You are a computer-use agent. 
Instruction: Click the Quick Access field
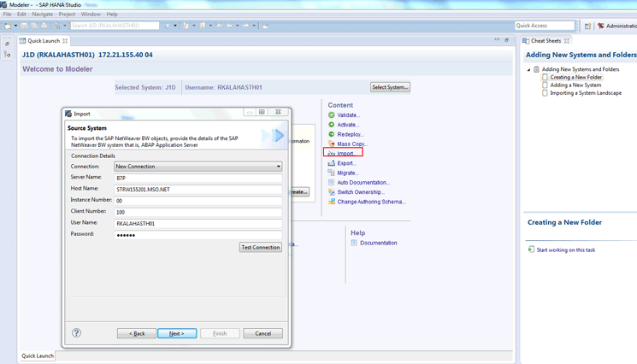[x=545, y=26]
